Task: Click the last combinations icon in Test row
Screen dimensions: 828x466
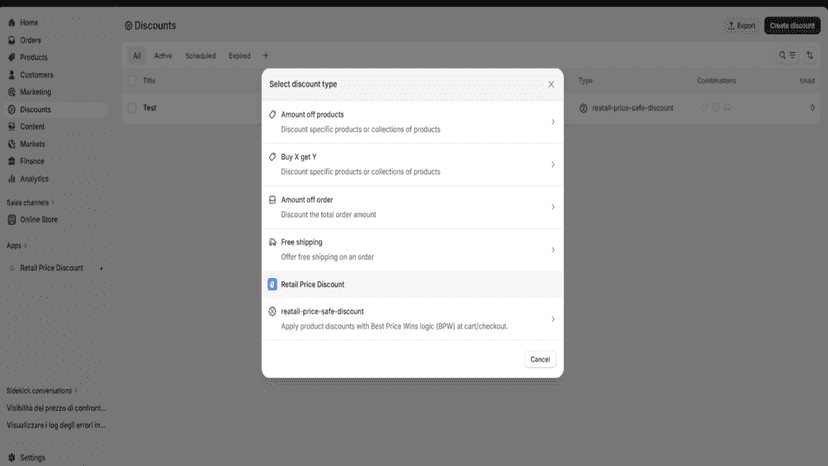Action: [x=728, y=107]
